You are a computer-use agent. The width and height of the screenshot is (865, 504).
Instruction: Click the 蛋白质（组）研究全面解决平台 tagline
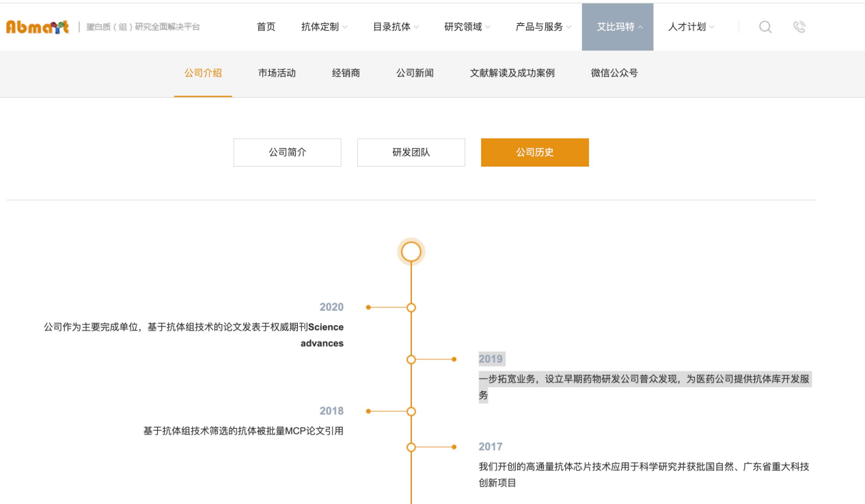pyautogui.click(x=143, y=27)
